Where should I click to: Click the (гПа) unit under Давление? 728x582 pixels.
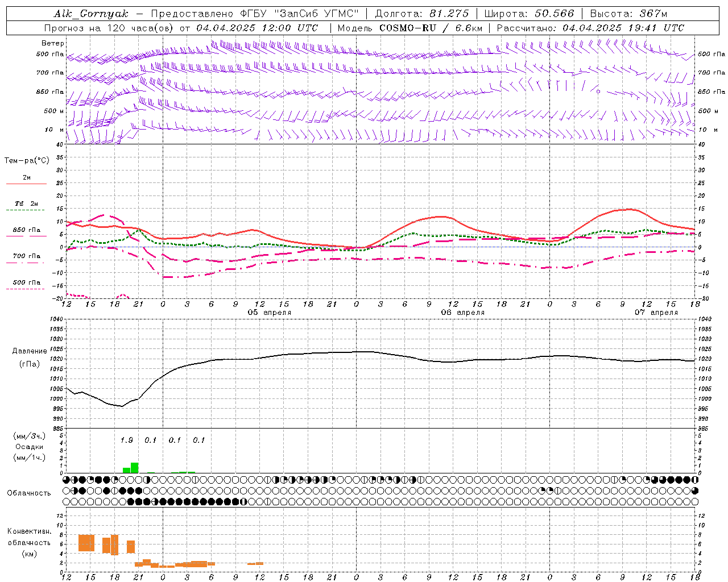click(30, 364)
